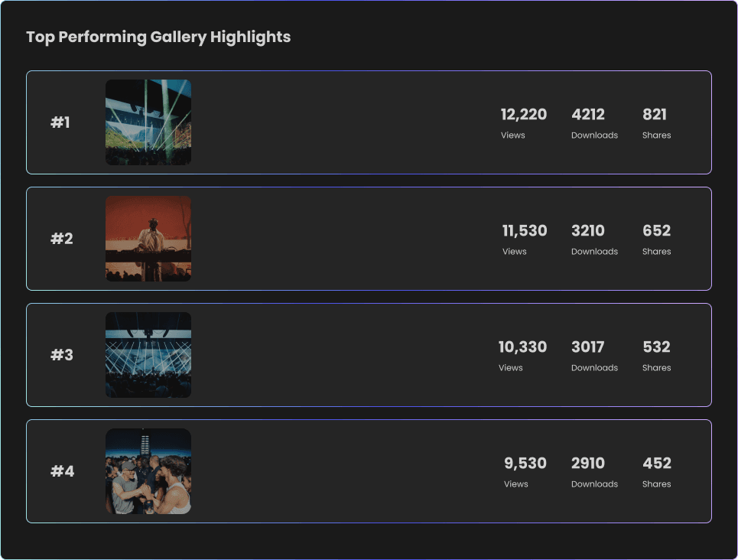Select the #2 rank label
Image resolution: width=738 pixels, height=560 pixels.
[x=61, y=239]
